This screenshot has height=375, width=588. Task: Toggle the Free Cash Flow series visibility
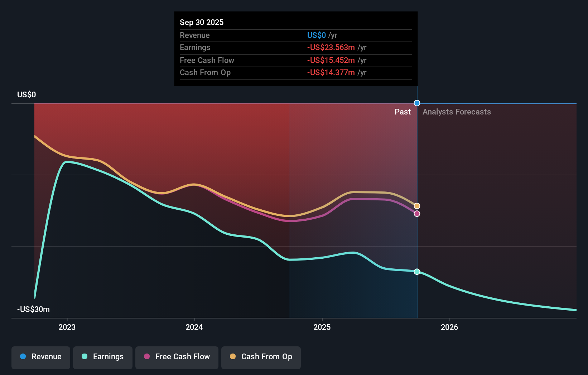[177, 357]
